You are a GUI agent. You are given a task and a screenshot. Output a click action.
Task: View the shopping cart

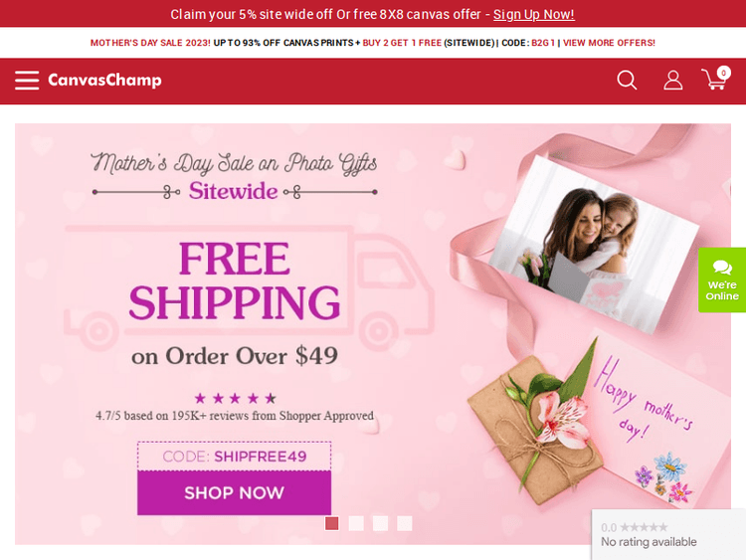click(714, 81)
